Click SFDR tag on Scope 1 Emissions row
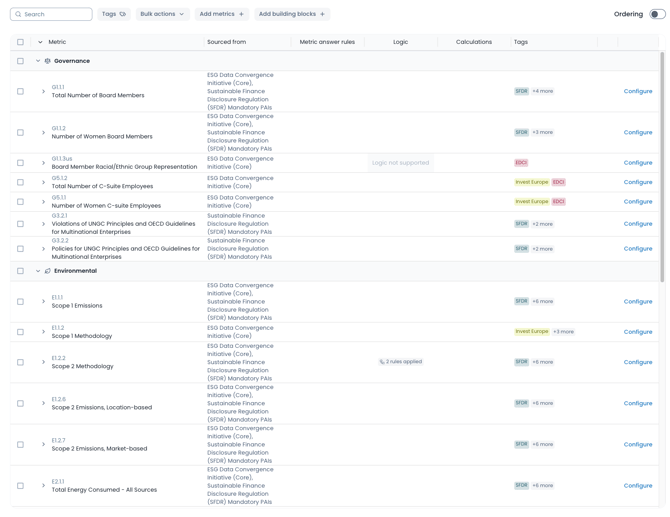The width and height of the screenshot is (670, 517). coord(521,302)
